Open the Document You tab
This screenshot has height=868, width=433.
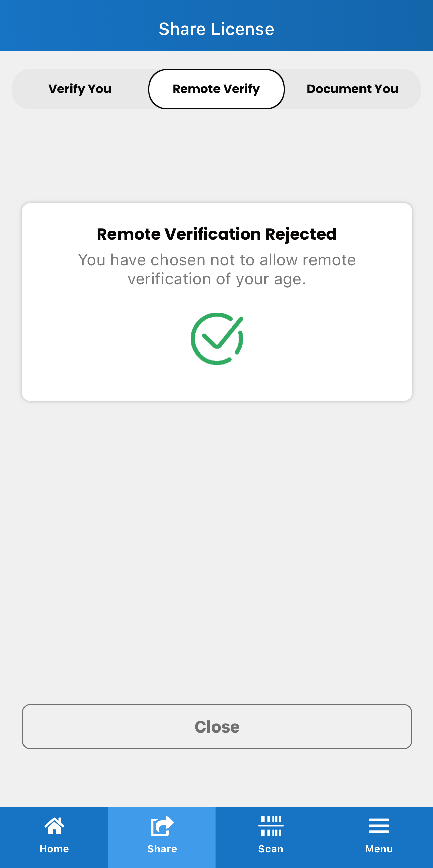352,89
